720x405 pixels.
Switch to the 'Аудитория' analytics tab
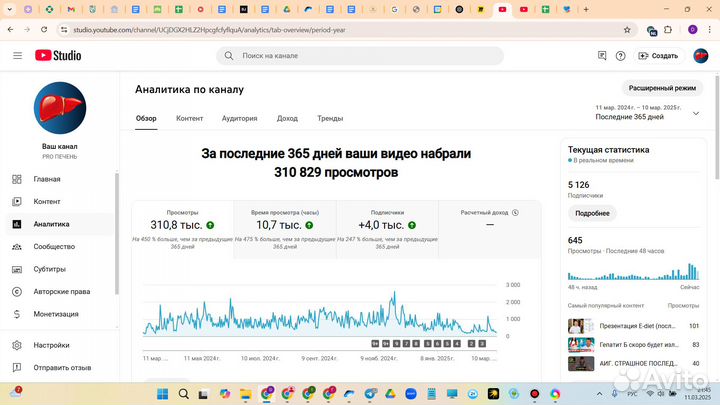pyautogui.click(x=240, y=118)
